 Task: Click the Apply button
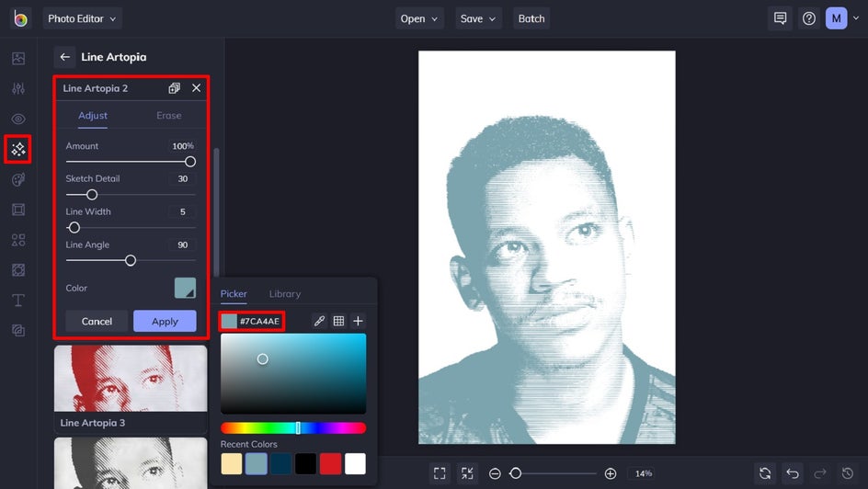point(165,322)
